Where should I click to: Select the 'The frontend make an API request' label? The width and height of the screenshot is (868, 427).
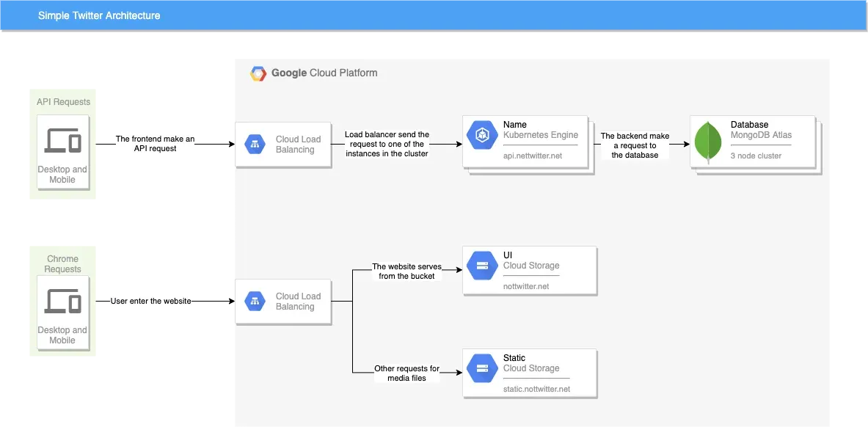(x=155, y=144)
